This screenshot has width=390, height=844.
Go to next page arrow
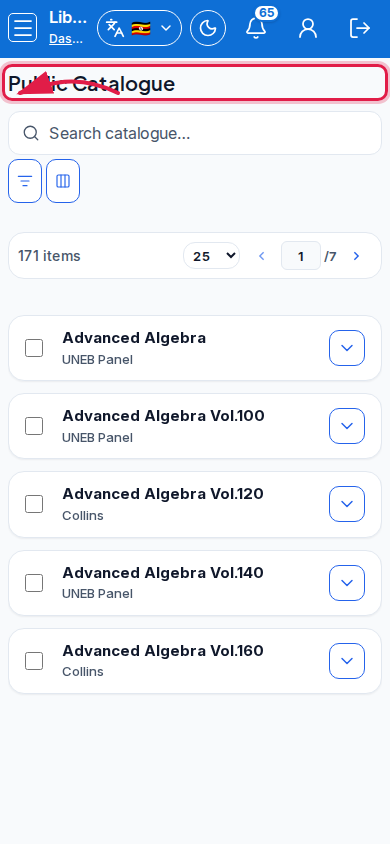[356, 256]
